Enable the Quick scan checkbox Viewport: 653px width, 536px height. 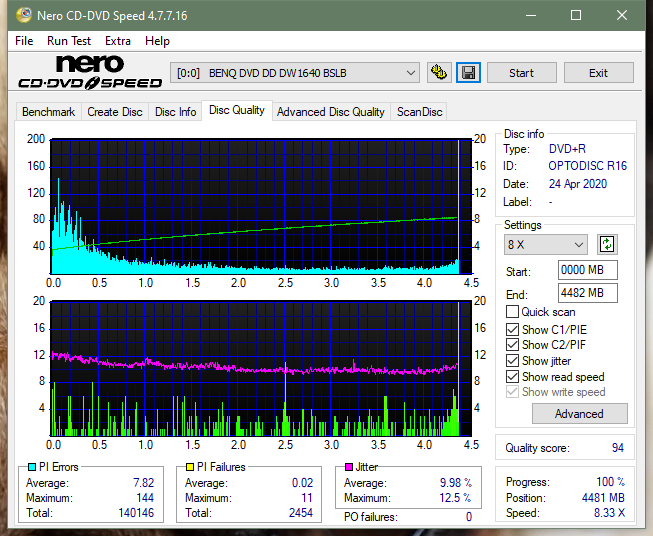pos(512,312)
